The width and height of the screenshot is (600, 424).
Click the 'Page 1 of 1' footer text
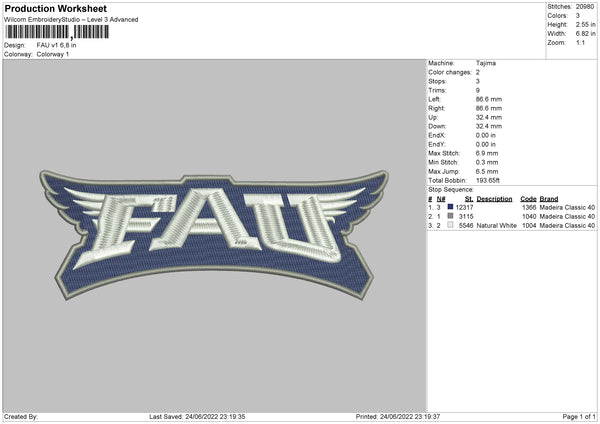[x=579, y=417]
